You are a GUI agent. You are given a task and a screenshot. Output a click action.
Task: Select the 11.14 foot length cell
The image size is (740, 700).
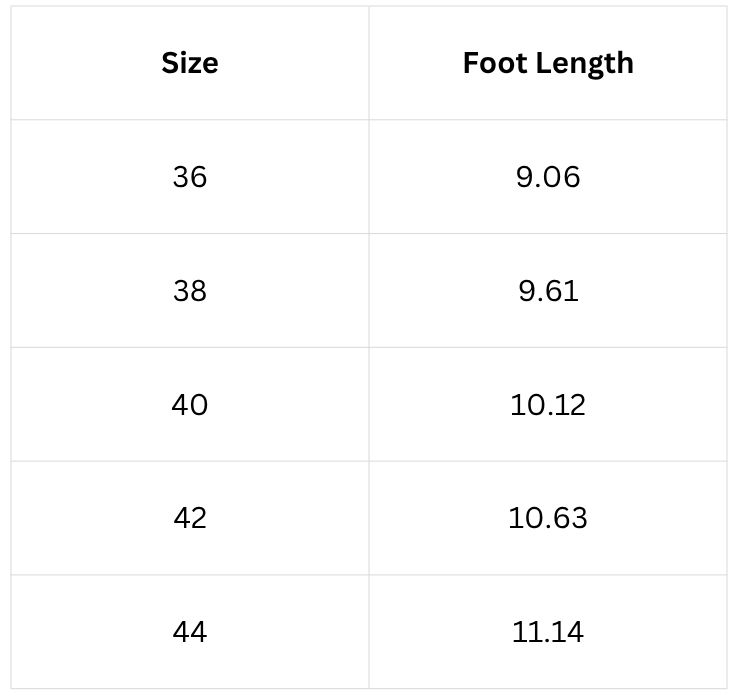[548, 632]
